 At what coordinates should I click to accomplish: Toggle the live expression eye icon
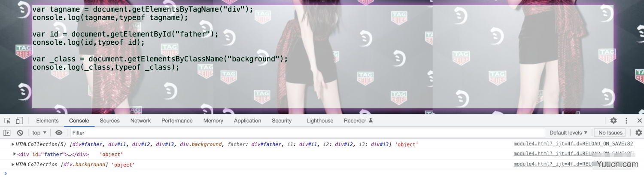tap(59, 133)
